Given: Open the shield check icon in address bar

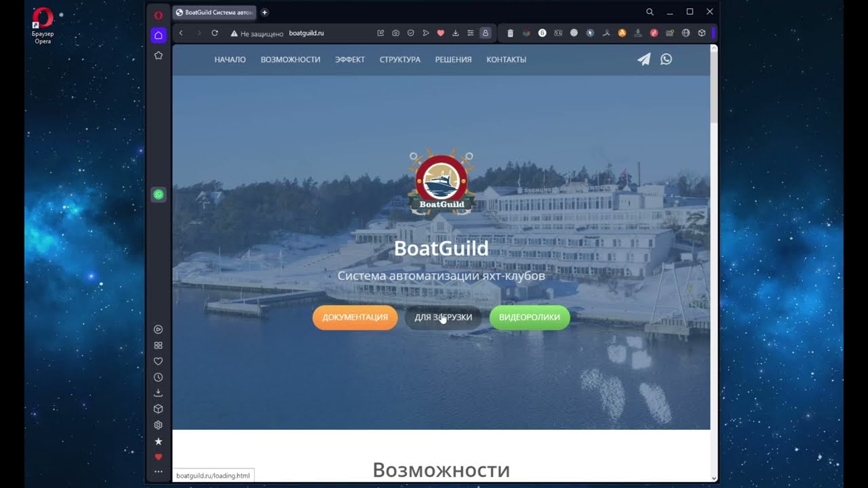Looking at the screenshot, I should (411, 33).
